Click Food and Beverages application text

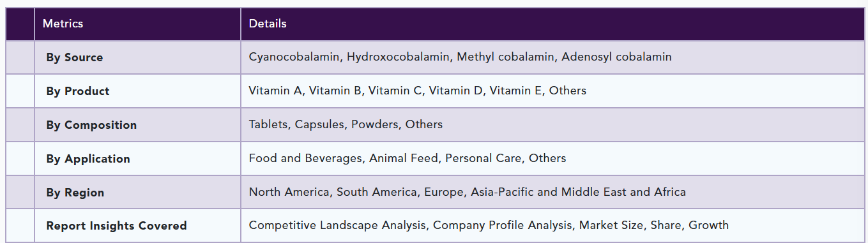coord(305,158)
